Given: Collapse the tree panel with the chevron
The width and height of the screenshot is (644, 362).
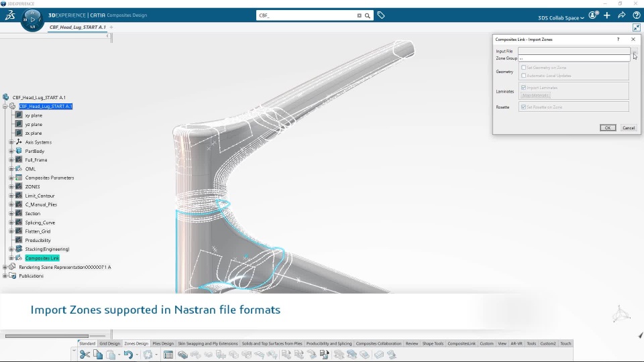Looking at the screenshot, I should (107, 36).
